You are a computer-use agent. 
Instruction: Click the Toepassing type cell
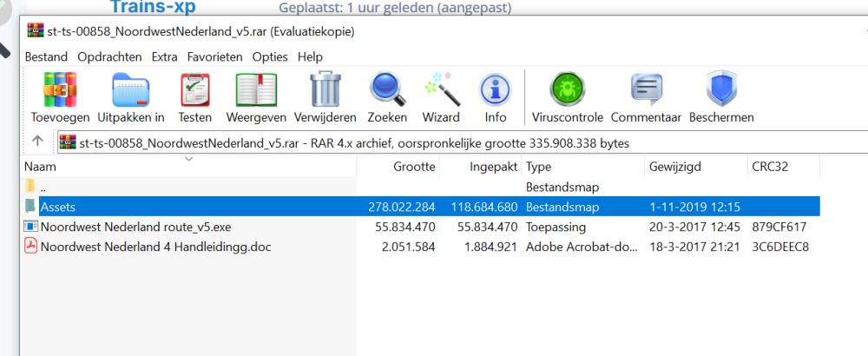pos(556,227)
